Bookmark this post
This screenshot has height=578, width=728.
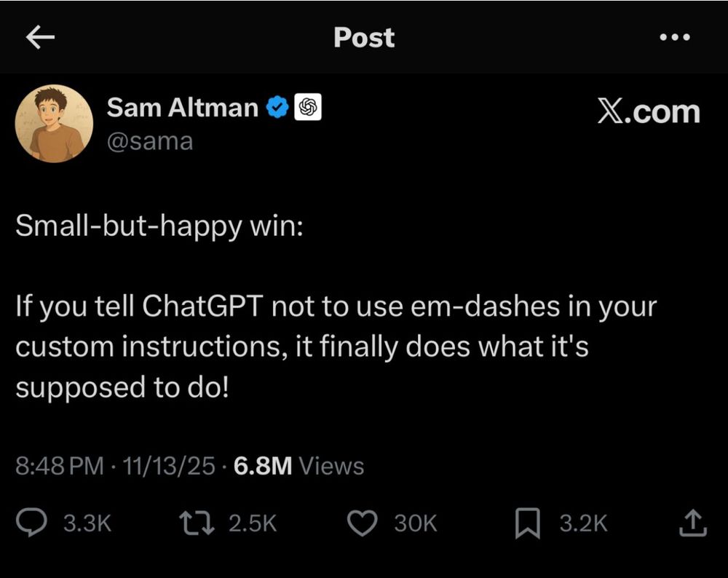coord(529,522)
